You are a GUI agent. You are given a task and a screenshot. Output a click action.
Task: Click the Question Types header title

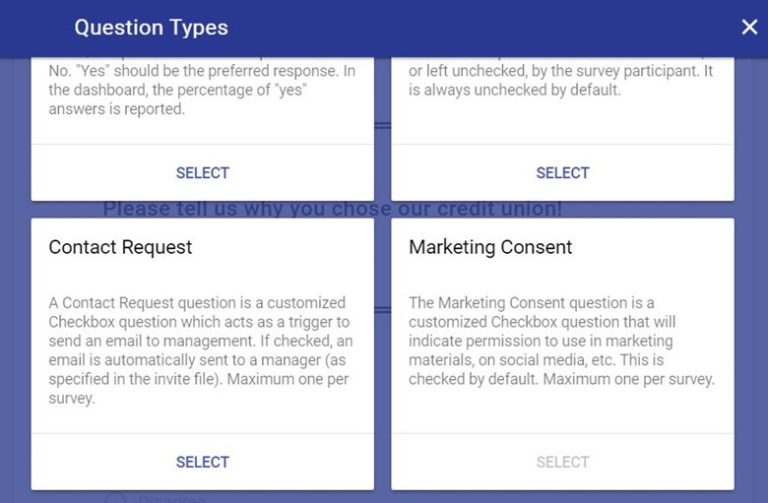tap(151, 27)
